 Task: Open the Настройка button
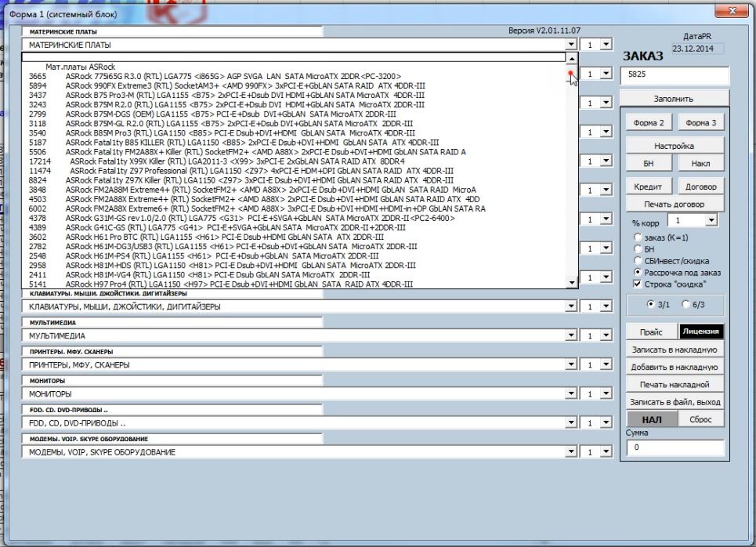coord(674,146)
